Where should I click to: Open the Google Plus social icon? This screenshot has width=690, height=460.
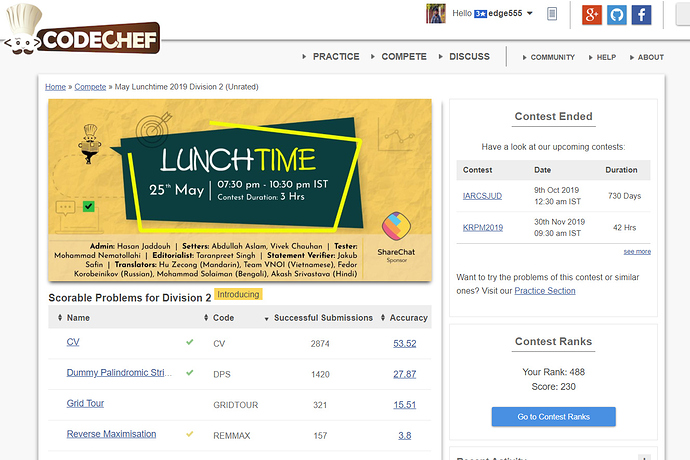click(592, 15)
